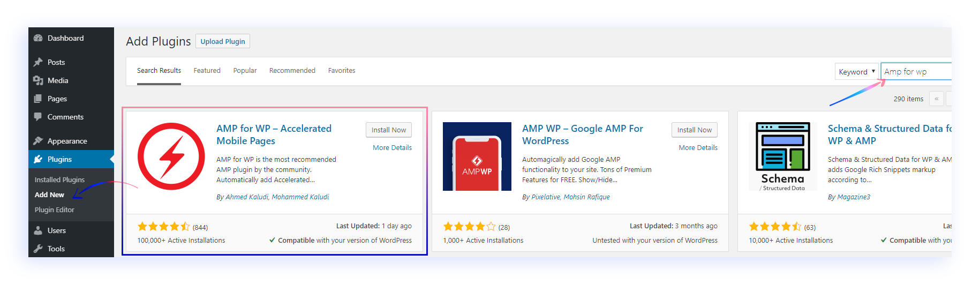Click the Posts pushpin icon

point(38,62)
